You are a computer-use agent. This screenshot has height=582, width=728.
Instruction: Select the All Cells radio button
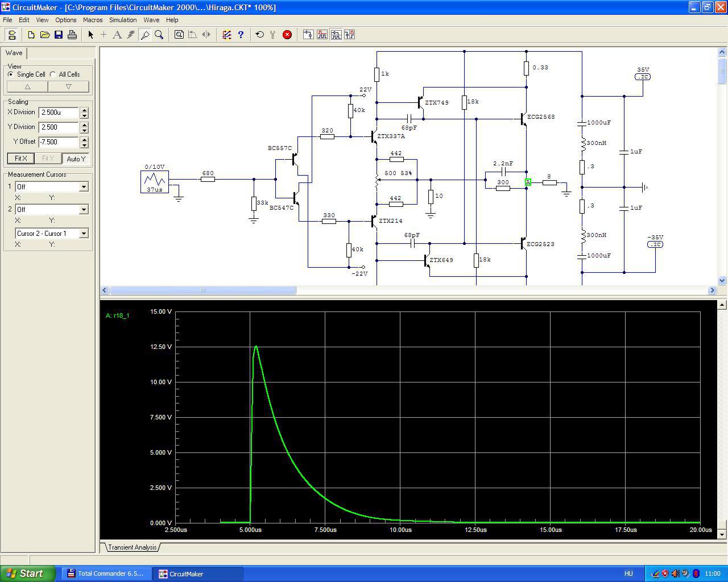[x=53, y=74]
